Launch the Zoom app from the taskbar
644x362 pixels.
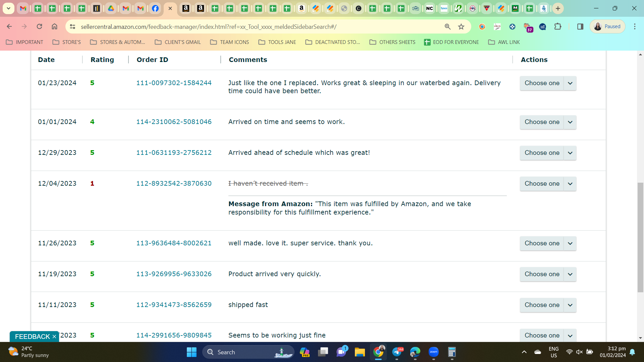click(x=433, y=352)
